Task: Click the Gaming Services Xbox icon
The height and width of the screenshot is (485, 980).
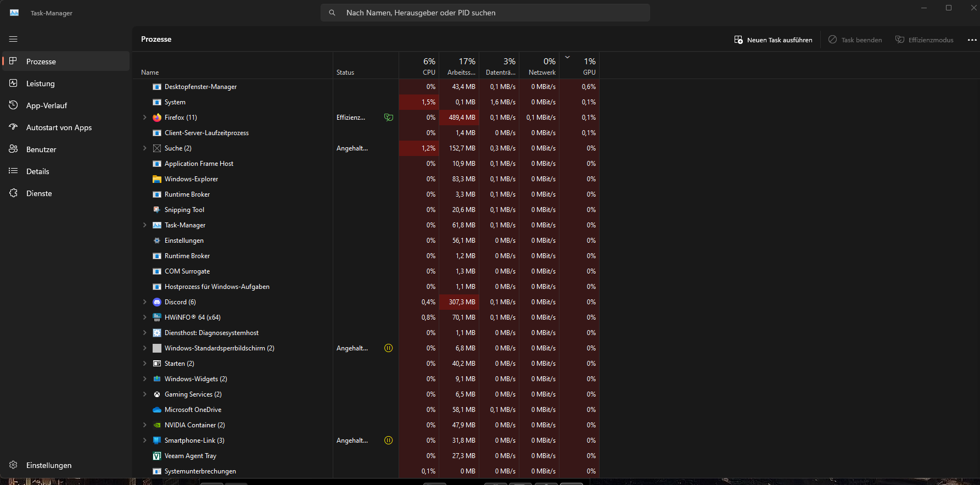Action: point(157,394)
